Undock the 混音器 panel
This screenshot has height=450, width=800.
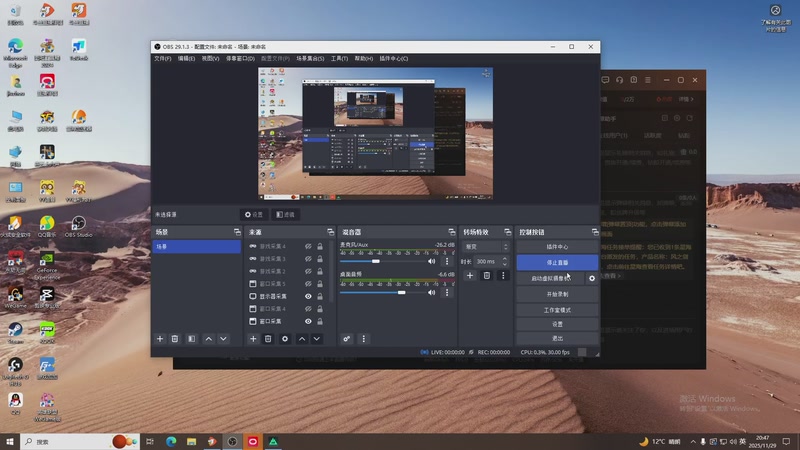tap(452, 232)
